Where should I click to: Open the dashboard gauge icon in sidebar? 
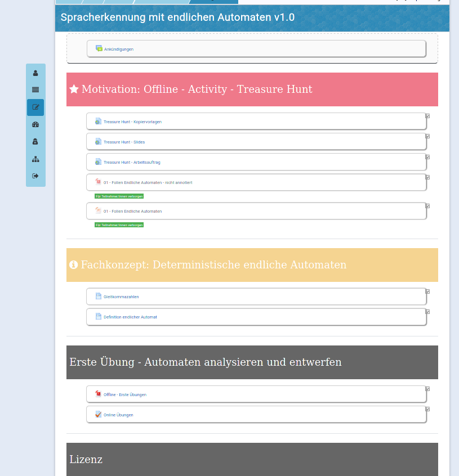(x=35, y=125)
